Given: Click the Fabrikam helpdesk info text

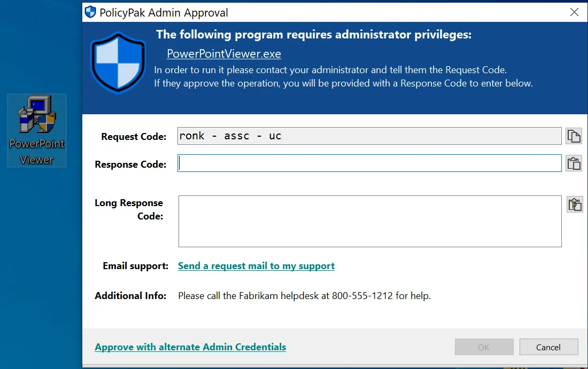Looking at the screenshot, I should [x=304, y=295].
